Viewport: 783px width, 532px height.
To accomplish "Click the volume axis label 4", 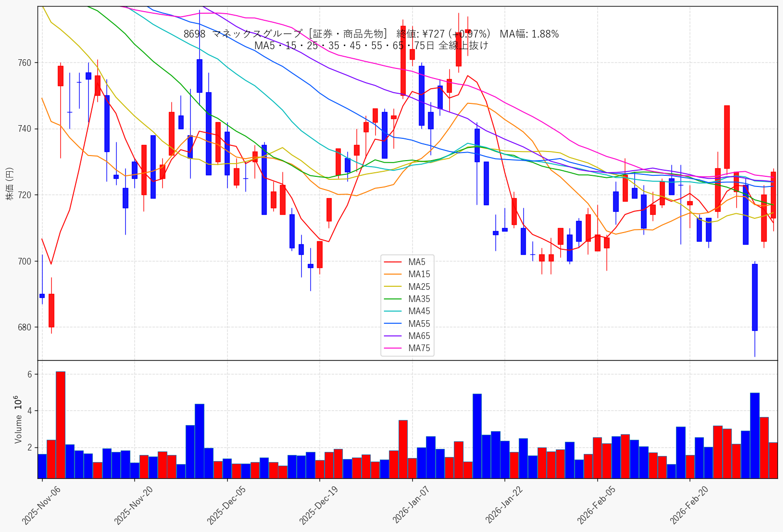I will pos(29,411).
